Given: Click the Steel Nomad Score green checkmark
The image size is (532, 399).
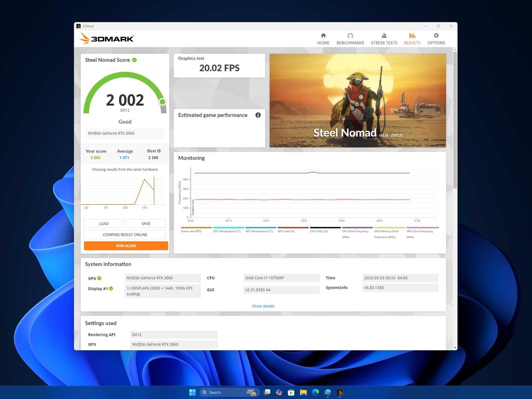Looking at the screenshot, I should coord(134,60).
